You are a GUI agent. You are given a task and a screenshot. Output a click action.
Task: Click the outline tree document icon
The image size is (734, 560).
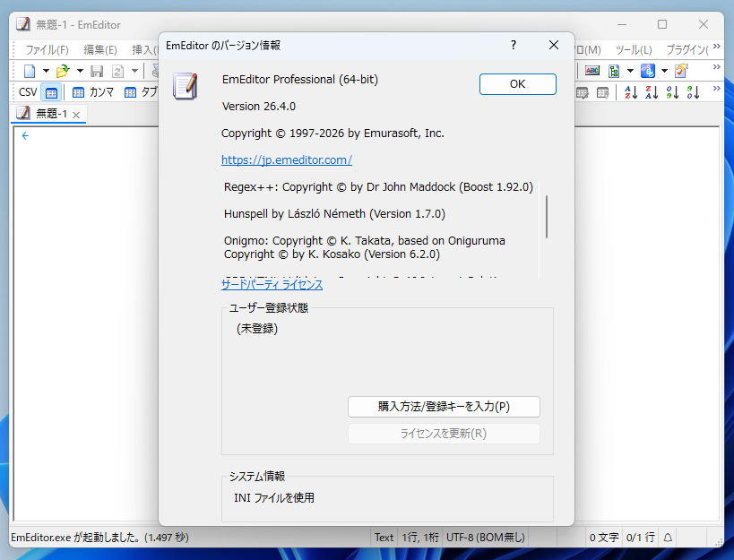[x=614, y=71]
